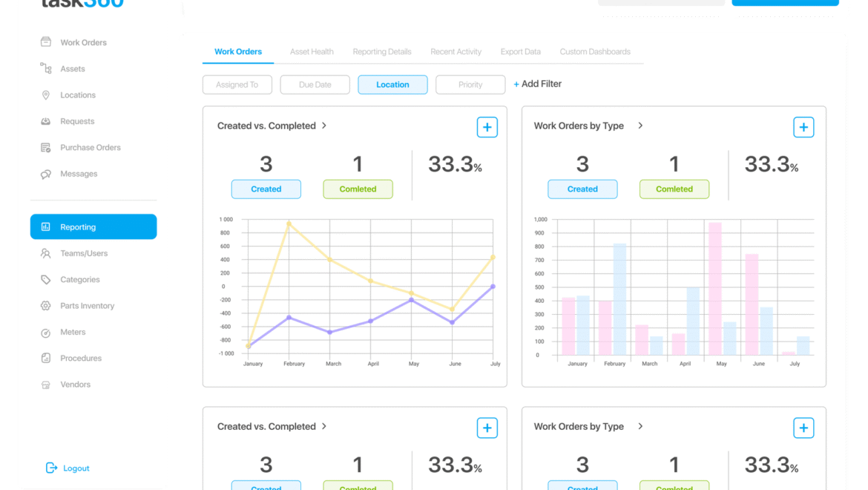Enable the Priority filter chip
Image resolution: width=868 pixels, height=490 pixels.
tap(470, 85)
